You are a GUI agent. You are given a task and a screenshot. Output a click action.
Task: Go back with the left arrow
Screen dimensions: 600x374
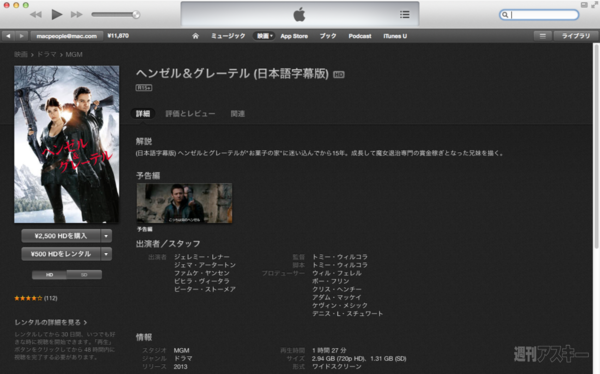coord(8,36)
